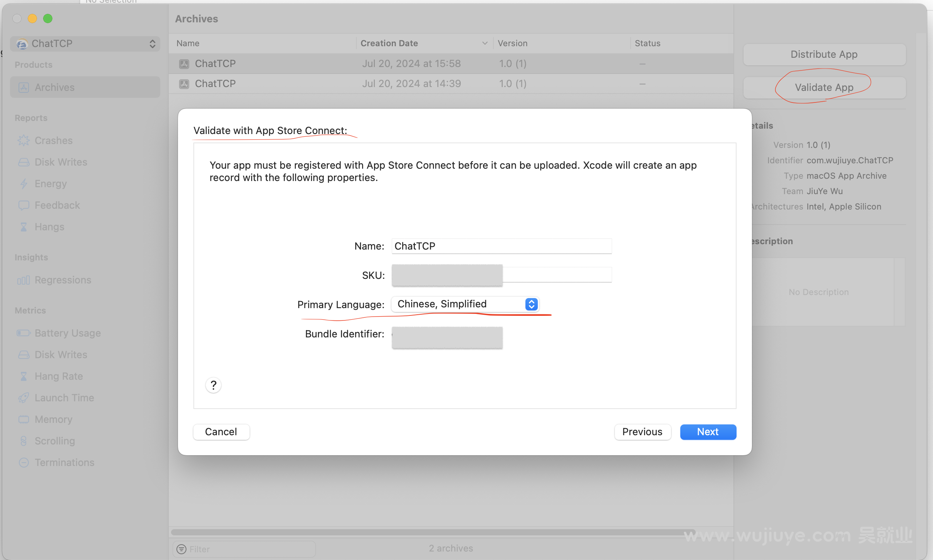Click the ChatTCP app icon in the project selector
The width and height of the screenshot is (933, 560).
pos(22,44)
